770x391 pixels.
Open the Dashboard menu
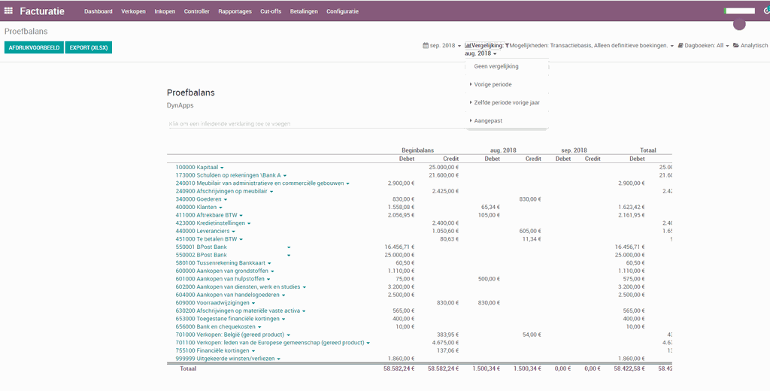[x=98, y=11]
